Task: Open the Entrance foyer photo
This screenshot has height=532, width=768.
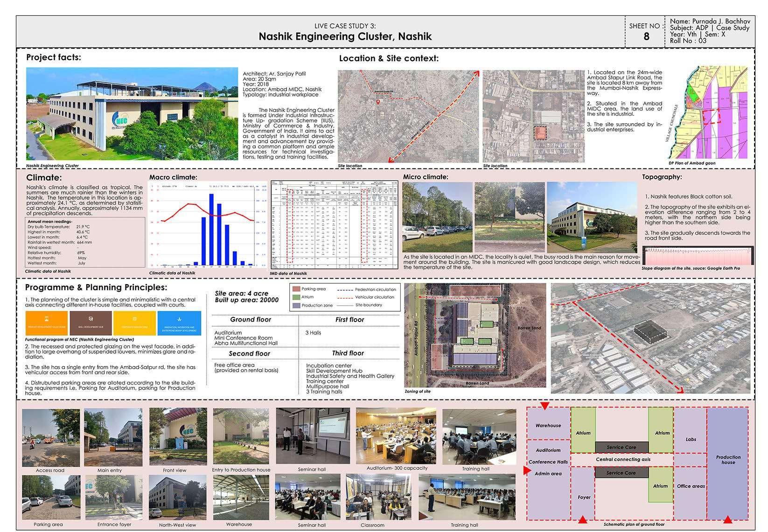Action: pos(113,497)
